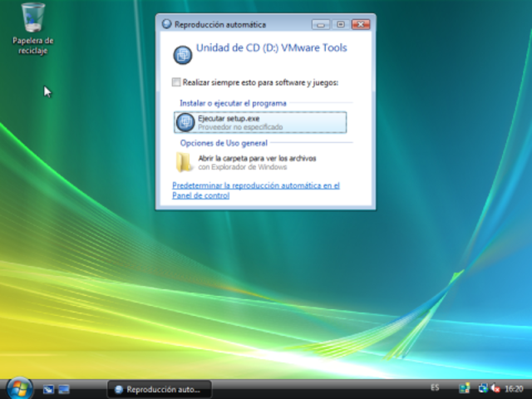Click the setup.exe VMware icon
The height and width of the screenshot is (399, 532).
[185, 122]
